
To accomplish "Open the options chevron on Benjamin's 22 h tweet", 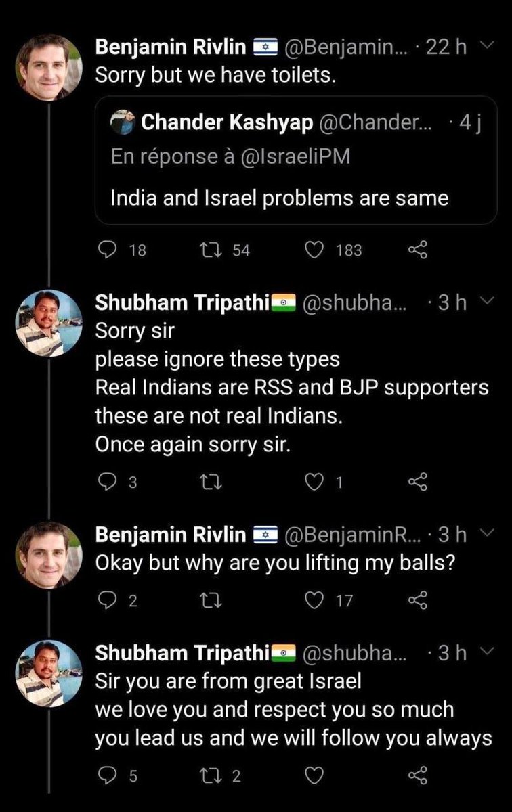I will pyautogui.click(x=483, y=47).
